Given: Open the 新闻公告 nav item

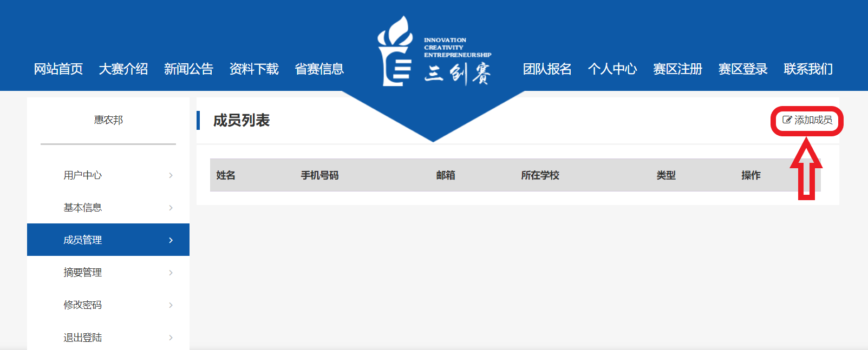Looking at the screenshot, I should pos(188,69).
